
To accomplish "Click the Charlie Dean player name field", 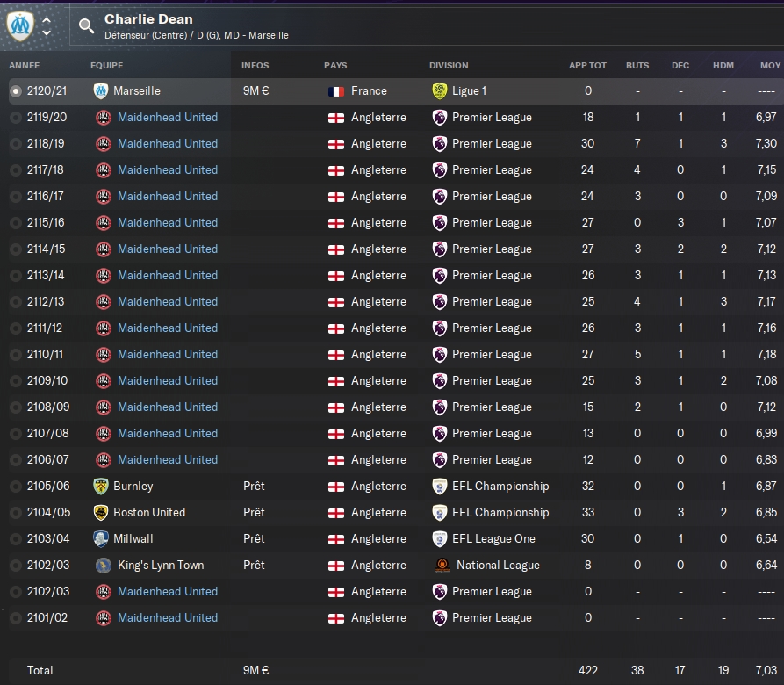I will [148, 19].
